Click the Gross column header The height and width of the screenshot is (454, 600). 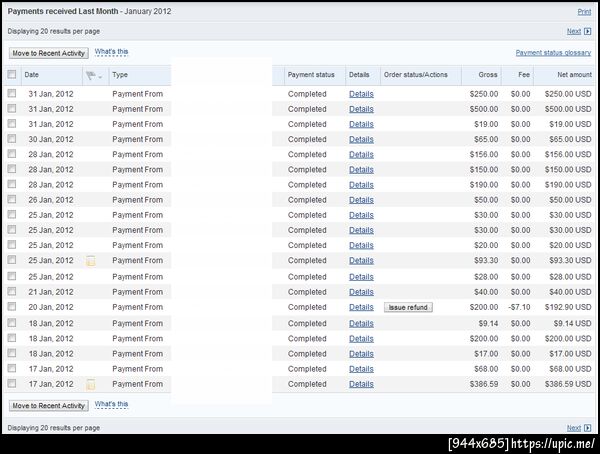488,75
